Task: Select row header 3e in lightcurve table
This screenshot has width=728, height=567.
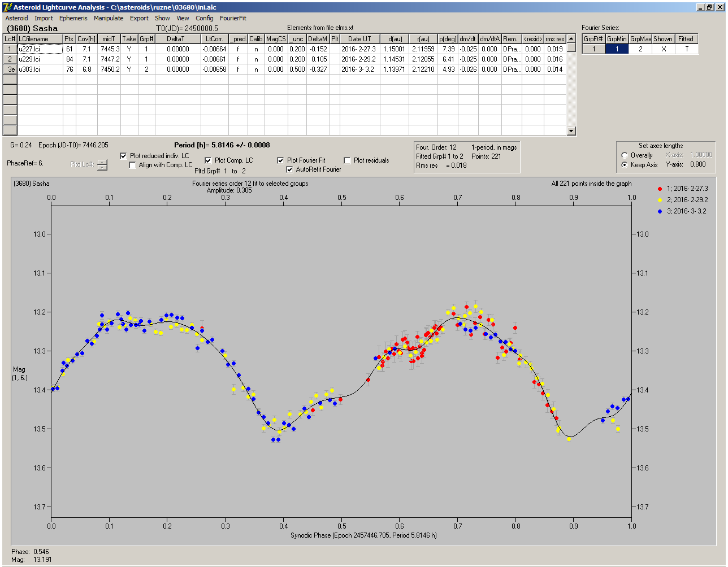Action: (10, 69)
